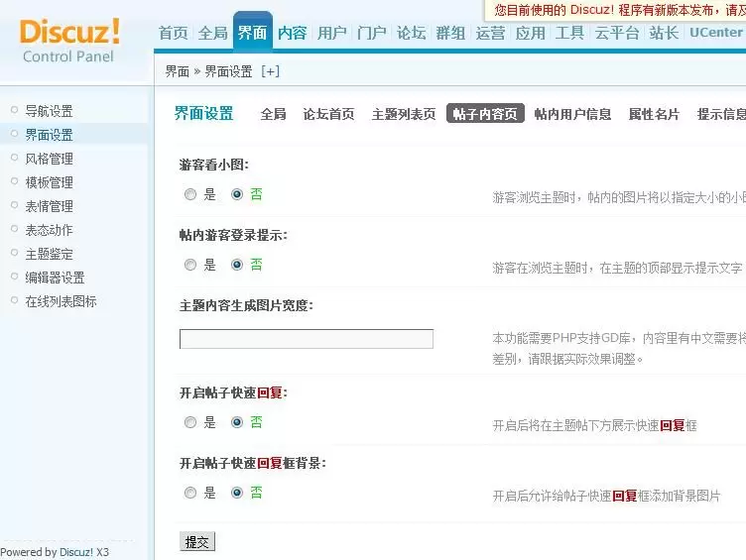This screenshot has width=746, height=560.
Task: Open 模板管理 in the sidebar
Action: [x=49, y=182]
